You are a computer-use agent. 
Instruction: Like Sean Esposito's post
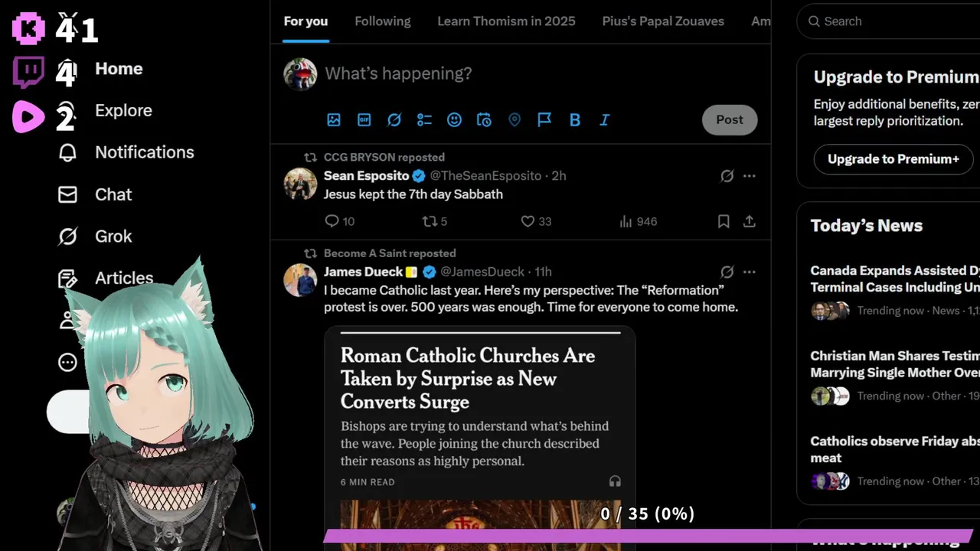[x=536, y=221]
